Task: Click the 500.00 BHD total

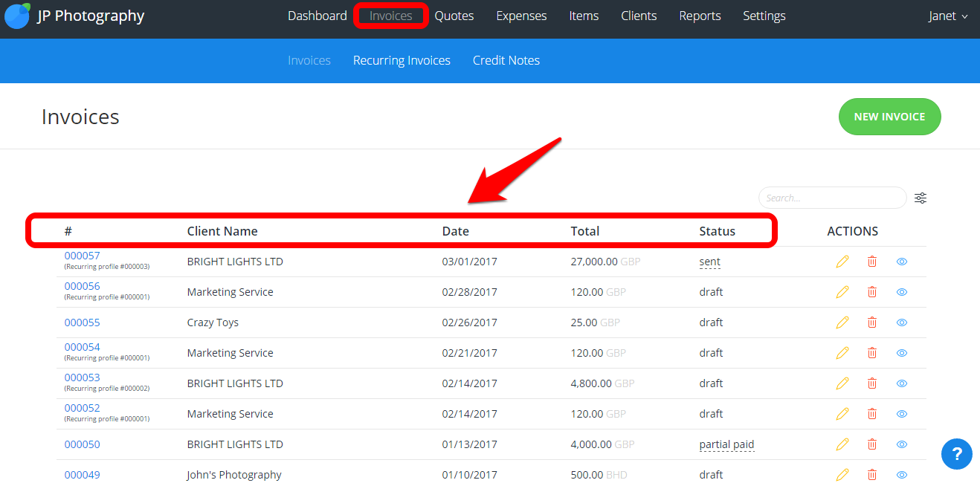Action: point(599,475)
